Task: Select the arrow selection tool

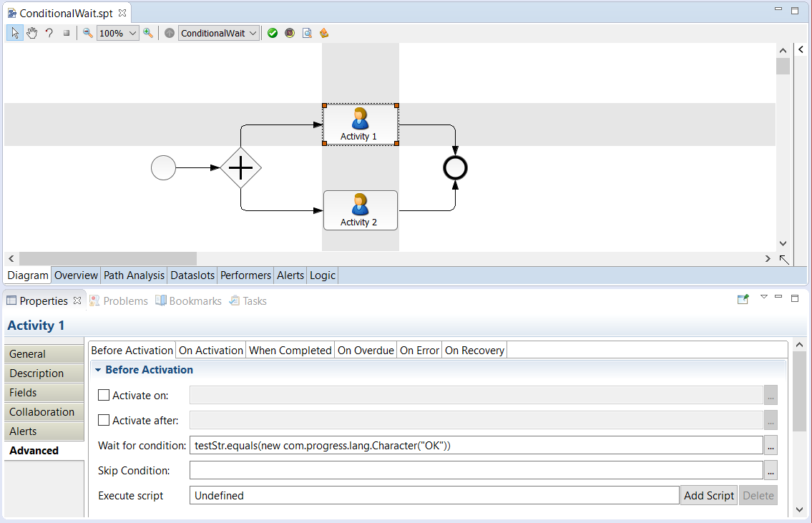Action: click(x=14, y=32)
